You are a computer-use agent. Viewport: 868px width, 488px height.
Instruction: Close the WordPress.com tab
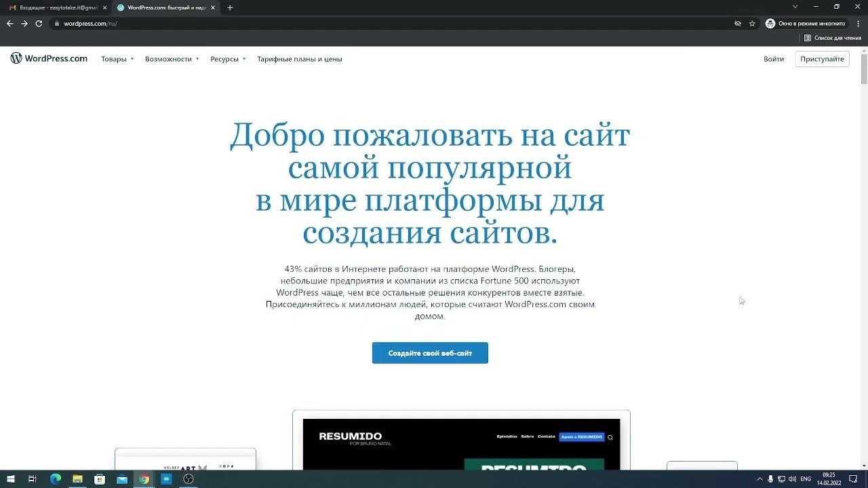point(213,7)
